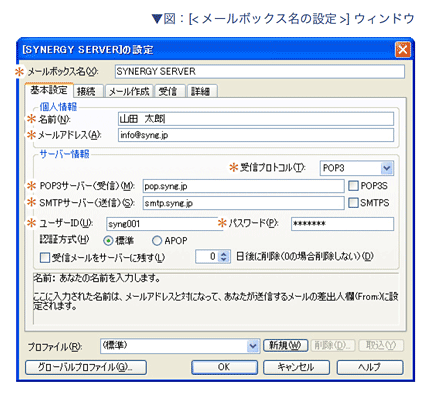Screen dimensions: 430x398
Task: Check 受信メールをサーバーに残す option
Action: tap(44, 258)
